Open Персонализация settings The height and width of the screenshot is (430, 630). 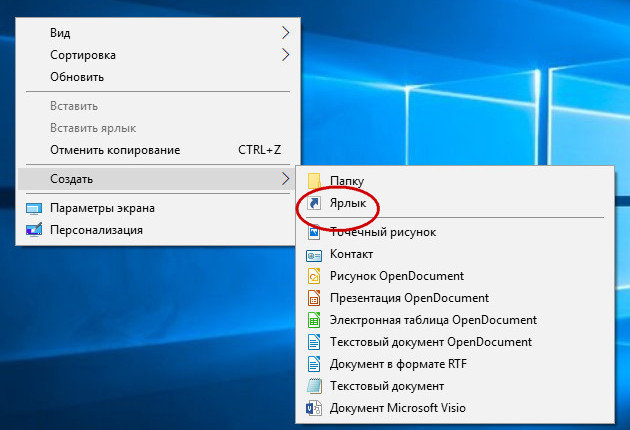coord(158,230)
